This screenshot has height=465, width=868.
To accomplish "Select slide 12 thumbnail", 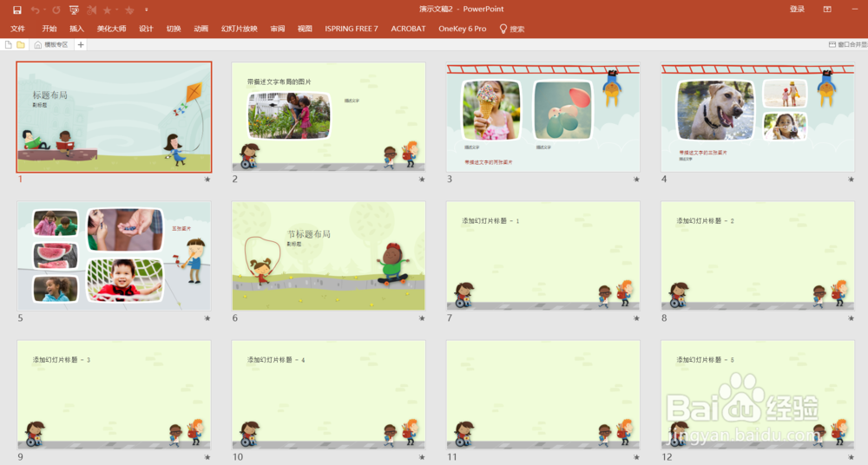I will pyautogui.click(x=758, y=395).
